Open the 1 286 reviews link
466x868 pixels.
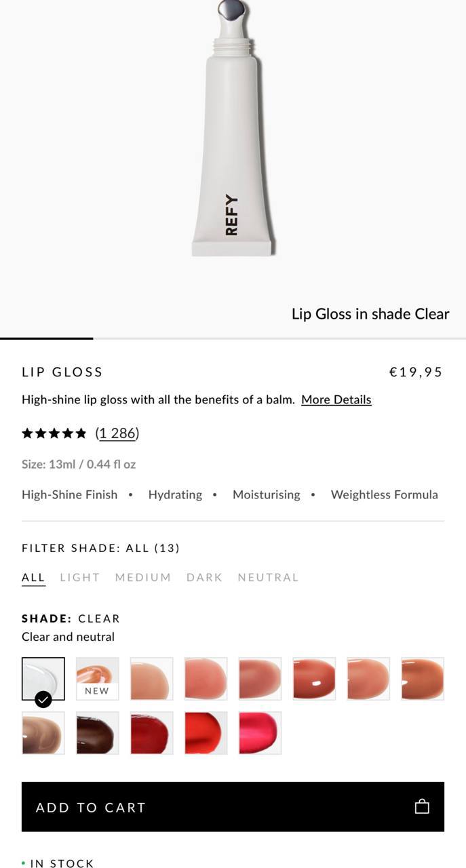(117, 433)
